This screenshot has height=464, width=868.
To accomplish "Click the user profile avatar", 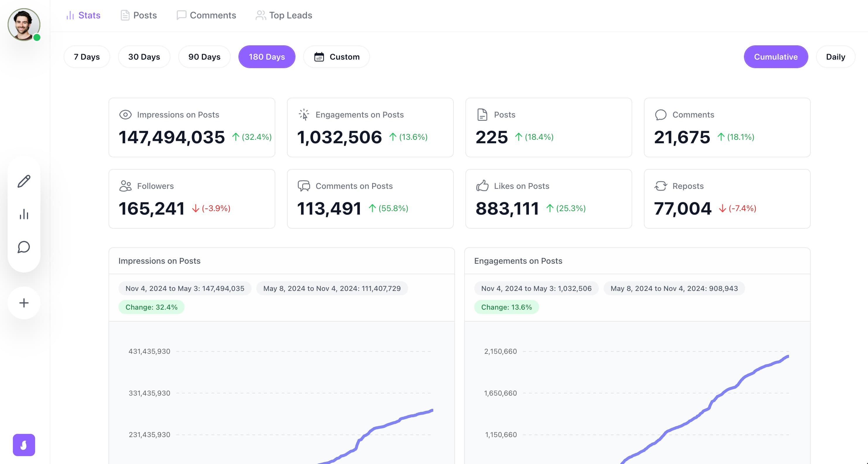I will [x=24, y=24].
